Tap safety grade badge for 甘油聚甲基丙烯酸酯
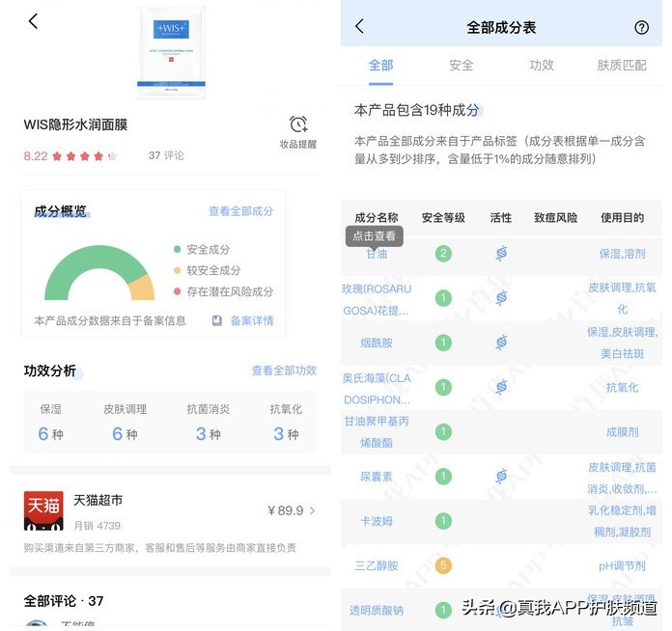 (x=443, y=431)
